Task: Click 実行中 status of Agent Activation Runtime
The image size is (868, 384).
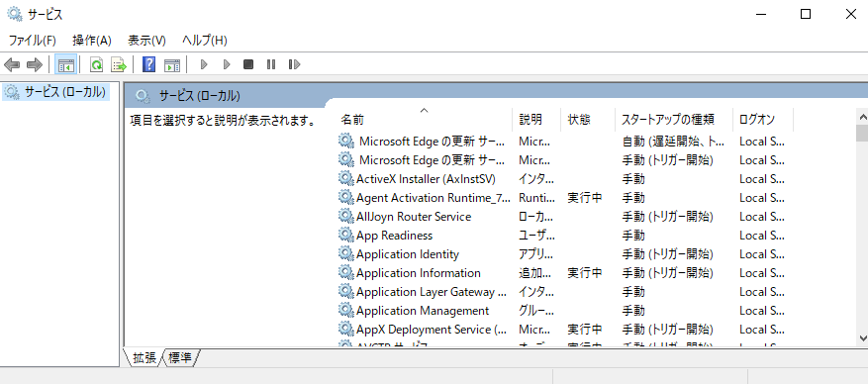Action: point(585,198)
